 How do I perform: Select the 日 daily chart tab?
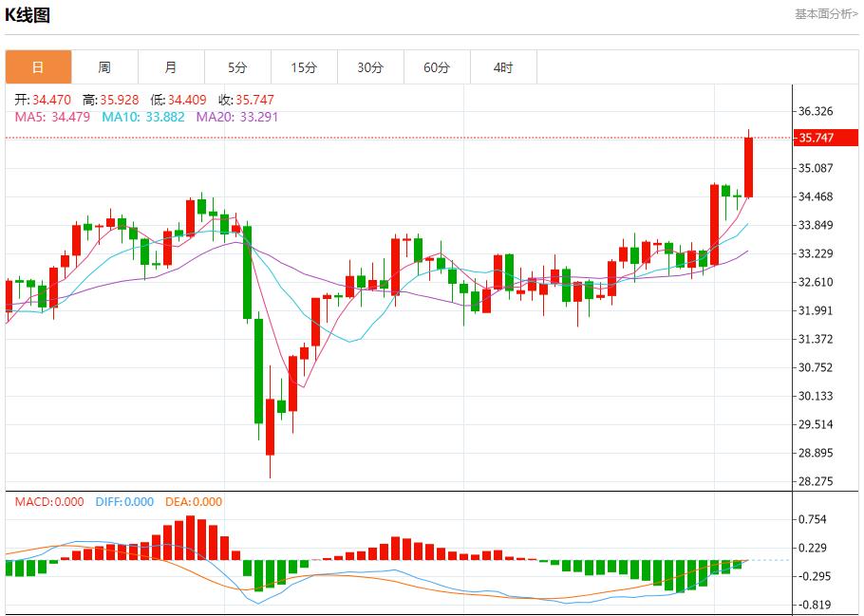coord(38,67)
